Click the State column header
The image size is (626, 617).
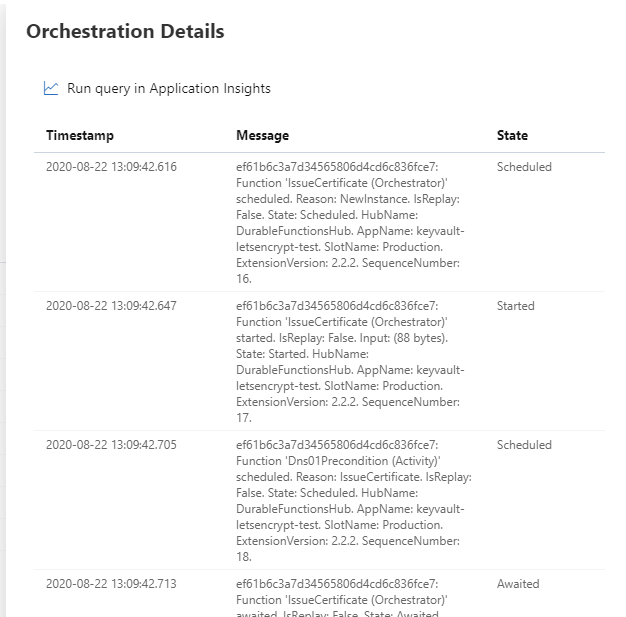512,135
